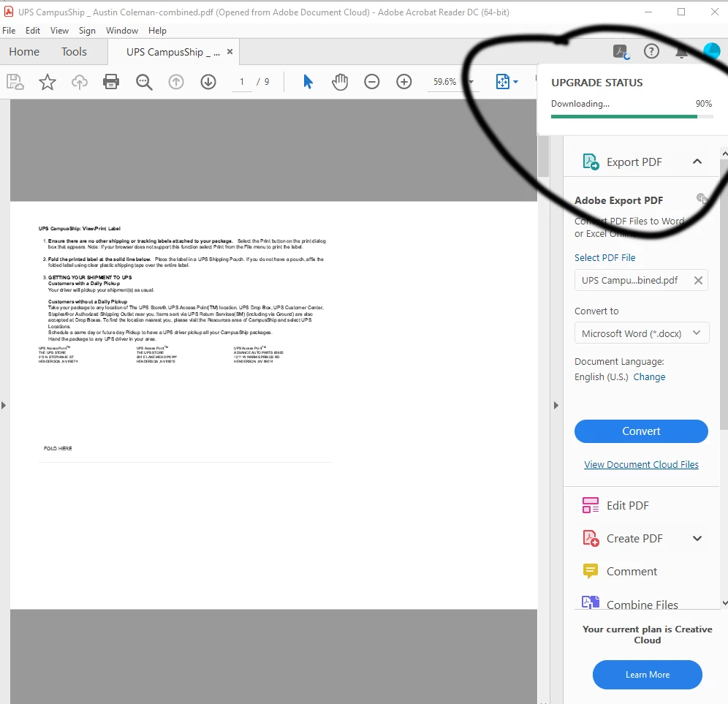This screenshot has width=728, height=704.
Task: Open the Edit PDF tool
Action: point(627,505)
